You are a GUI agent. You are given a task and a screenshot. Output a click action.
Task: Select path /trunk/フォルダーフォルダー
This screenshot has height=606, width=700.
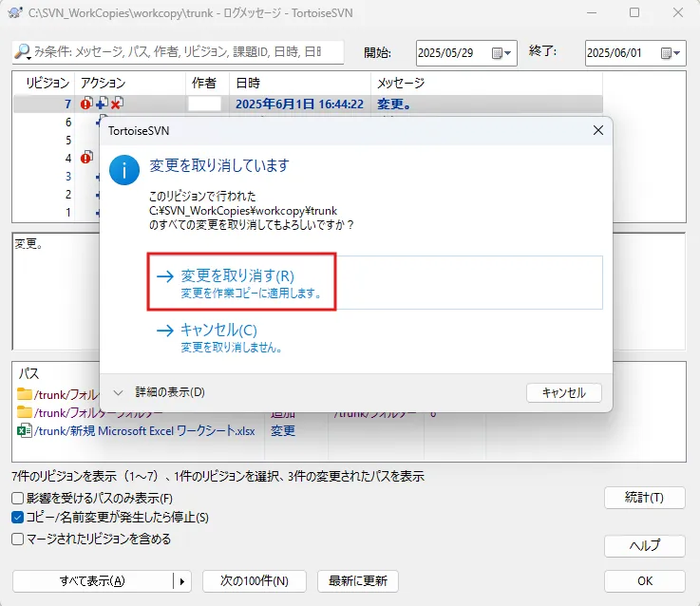pyautogui.click(x=99, y=412)
